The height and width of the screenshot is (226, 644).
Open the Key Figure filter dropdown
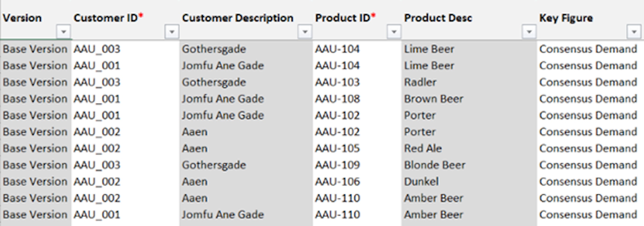[x=634, y=32]
